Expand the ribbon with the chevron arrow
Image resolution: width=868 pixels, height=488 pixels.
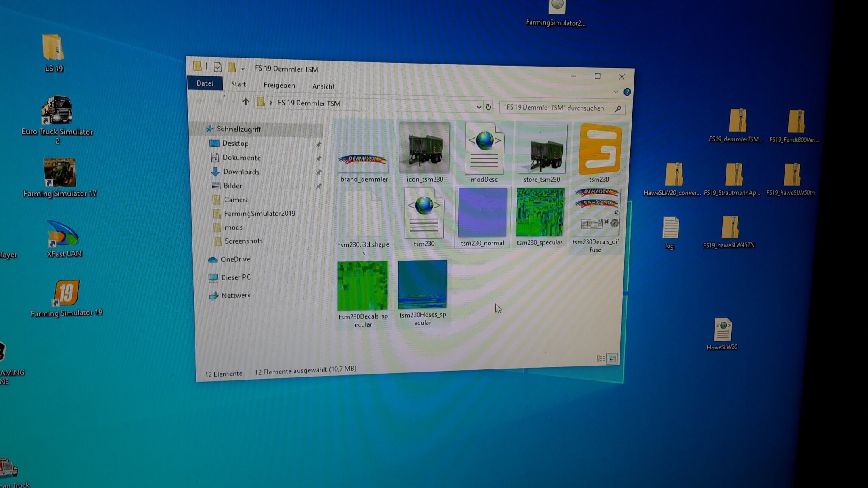[x=615, y=91]
